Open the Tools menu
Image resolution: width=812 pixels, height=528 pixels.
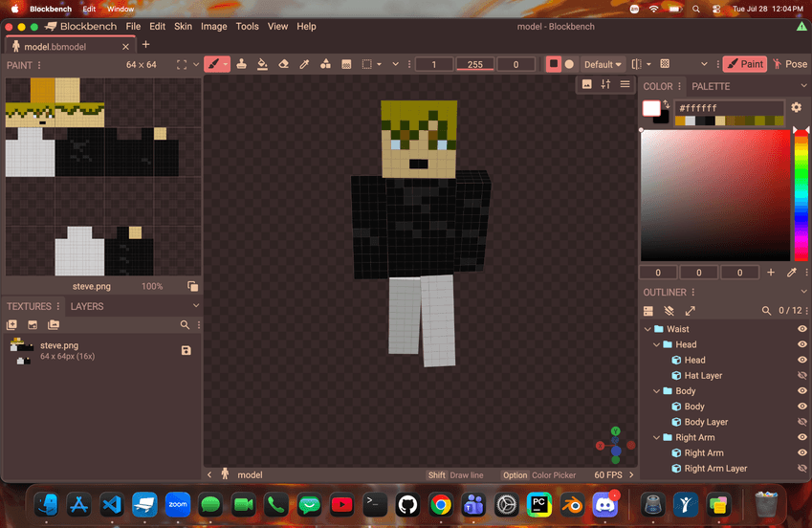pyautogui.click(x=247, y=27)
